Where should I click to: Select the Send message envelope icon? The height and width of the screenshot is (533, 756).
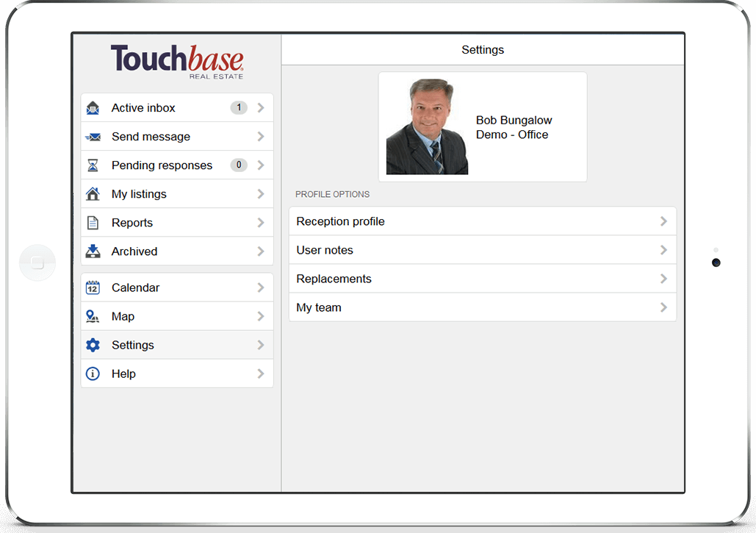coord(93,136)
